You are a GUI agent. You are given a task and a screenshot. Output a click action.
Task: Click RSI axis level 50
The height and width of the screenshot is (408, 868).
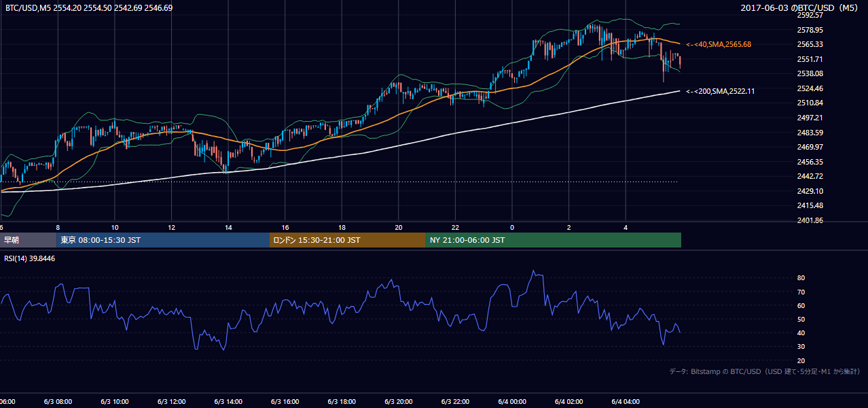coord(801,319)
